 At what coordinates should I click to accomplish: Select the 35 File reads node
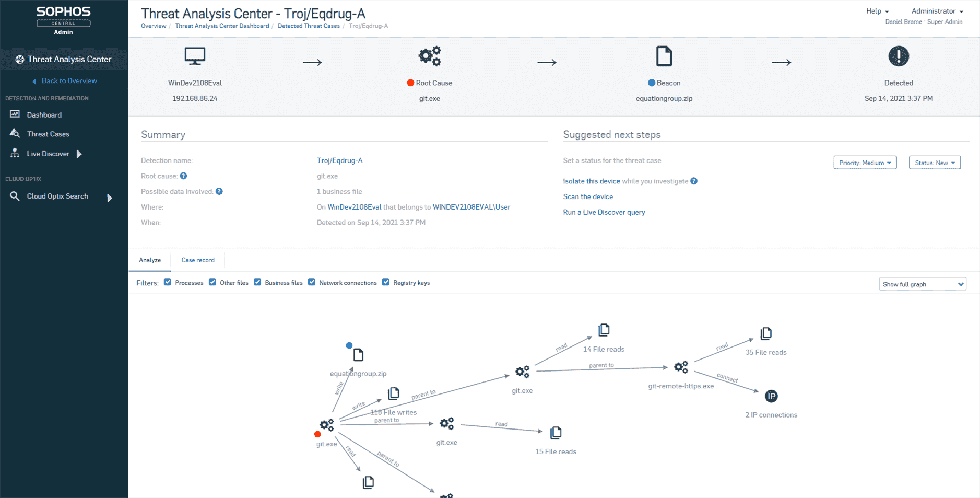tap(766, 333)
